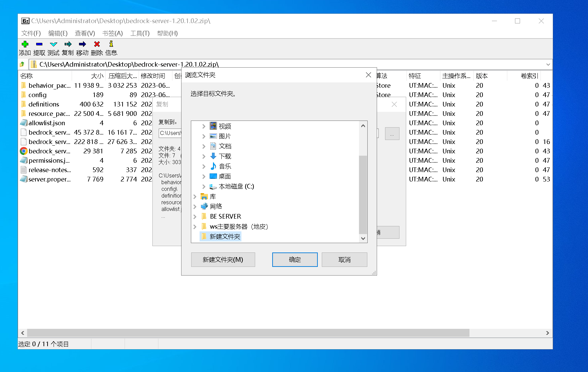Expand the BE SERVER folder node
The height and width of the screenshot is (372, 588).
(195, 217)
